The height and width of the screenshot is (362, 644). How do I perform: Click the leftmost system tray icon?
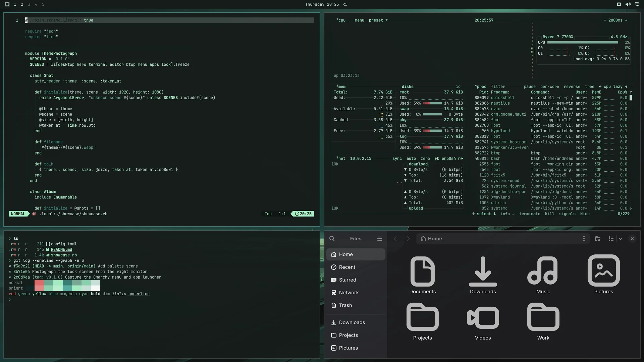[x=619, y=4]
